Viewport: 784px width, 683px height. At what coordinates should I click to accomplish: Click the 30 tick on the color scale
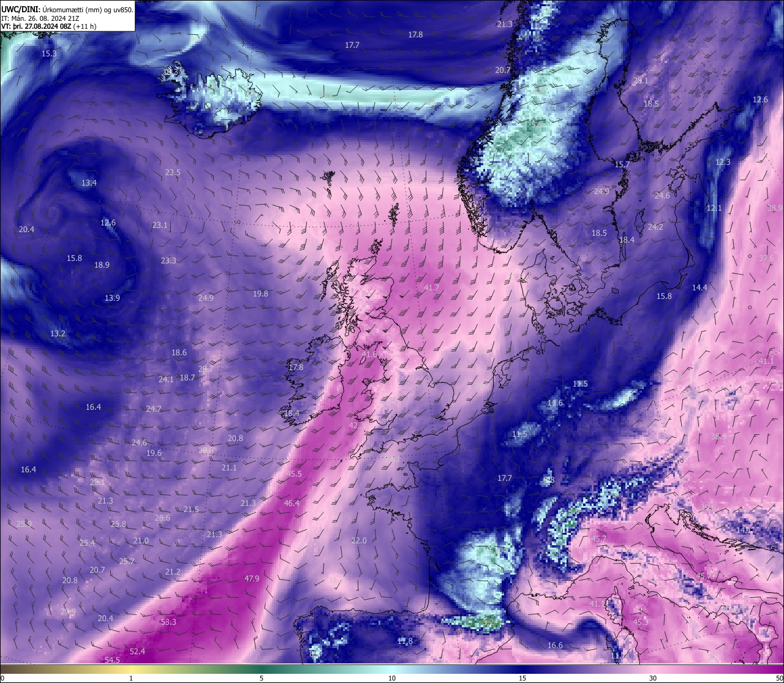[x=653, y=678]
